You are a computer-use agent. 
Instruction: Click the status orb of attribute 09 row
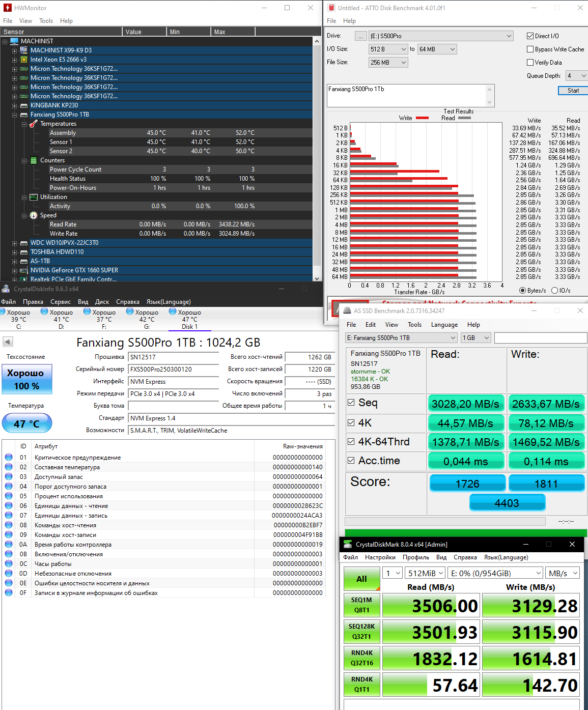pyautogui.click(x=9, y=534)
